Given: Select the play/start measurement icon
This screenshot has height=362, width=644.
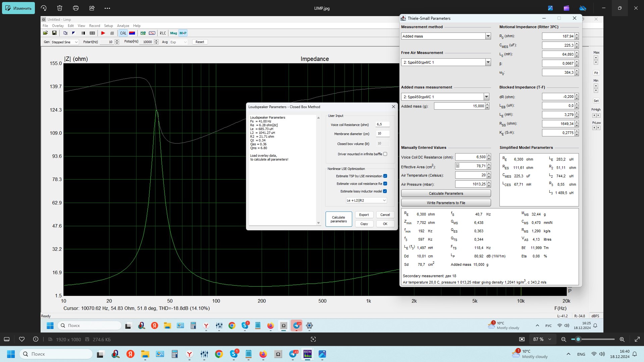Looking at the screenshot, I should [103, 33].
